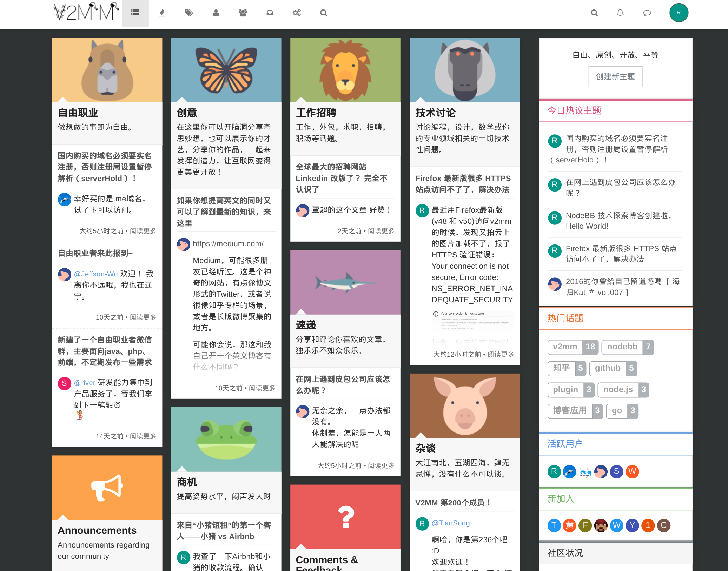
Task: Select the Categories list view tab
Action: click(x=135, y=13)
